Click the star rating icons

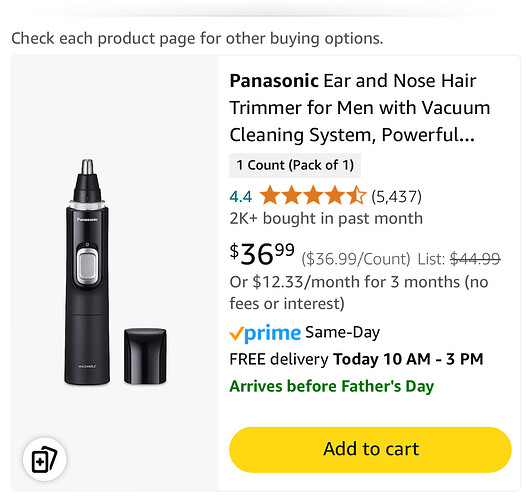312,196
